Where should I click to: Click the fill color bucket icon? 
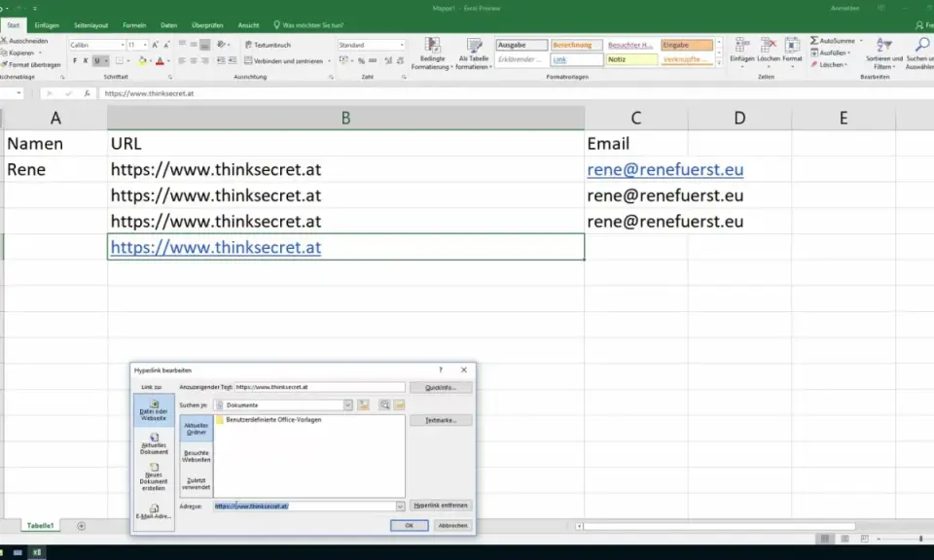pos(142,60)
